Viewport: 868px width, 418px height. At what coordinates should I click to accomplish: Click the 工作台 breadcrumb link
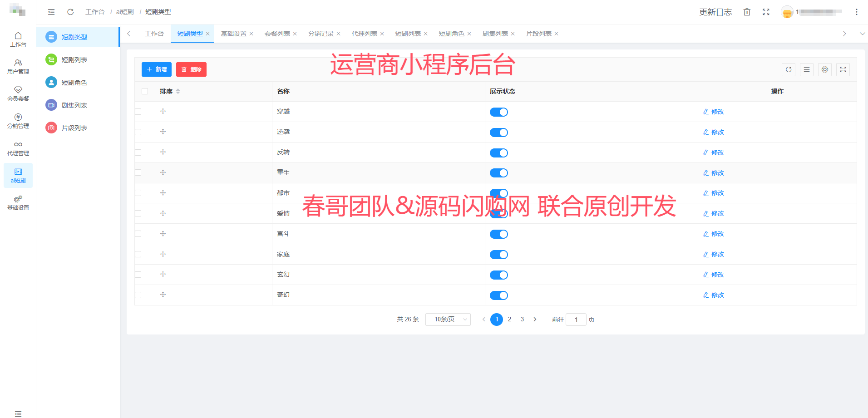point(95,12)
